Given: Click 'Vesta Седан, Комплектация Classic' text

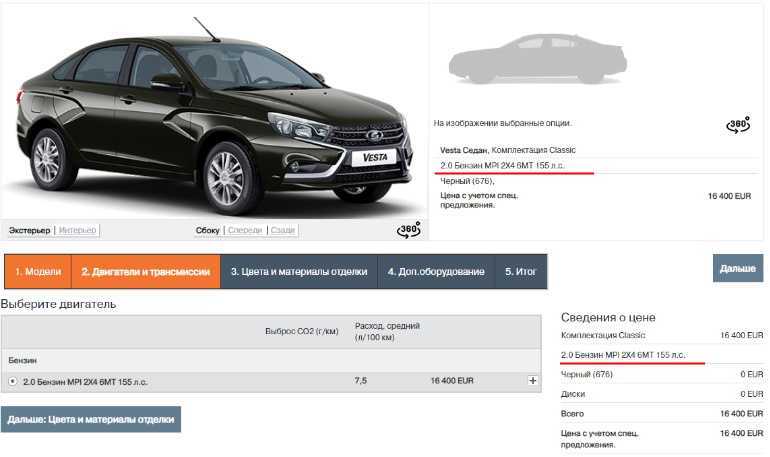Looking at the screenshot, I should point(508,150).
